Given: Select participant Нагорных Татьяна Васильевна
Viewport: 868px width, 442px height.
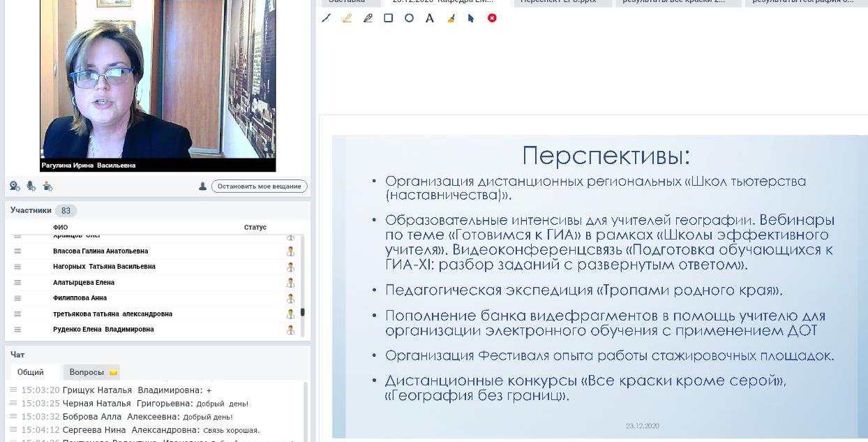Looking at the screenshot, I should pos(104,267).
